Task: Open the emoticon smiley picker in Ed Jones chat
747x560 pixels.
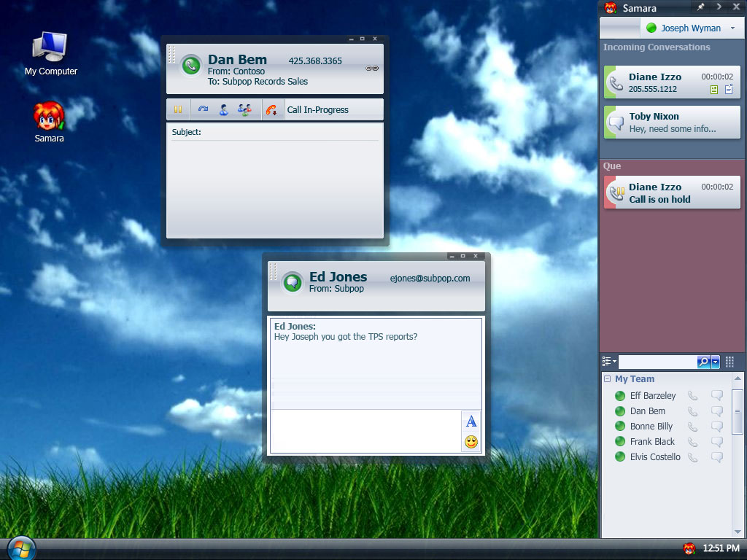Action: click(471, 442)
